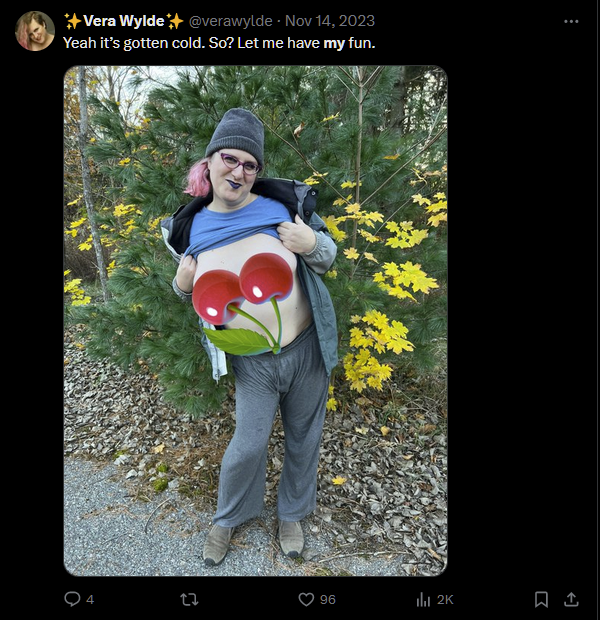Click the 4 replies count
Viewport: 600px width, 620px height.
(90, 600)
